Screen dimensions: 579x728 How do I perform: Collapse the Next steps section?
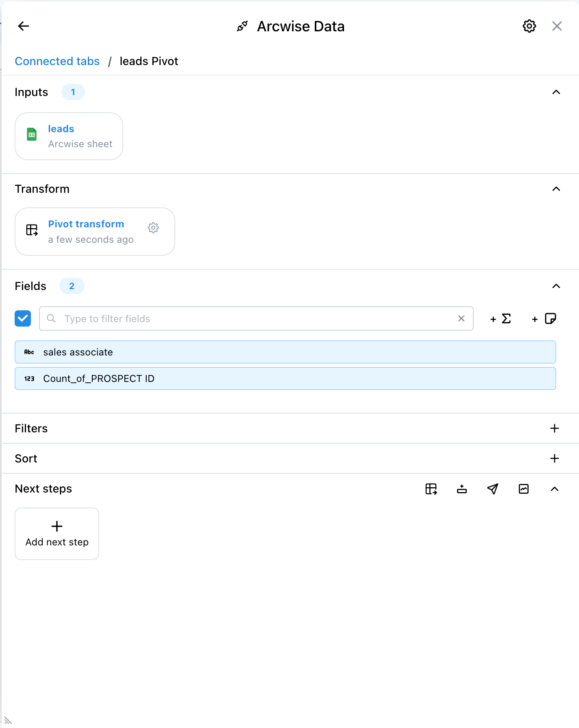pos(555,489)
